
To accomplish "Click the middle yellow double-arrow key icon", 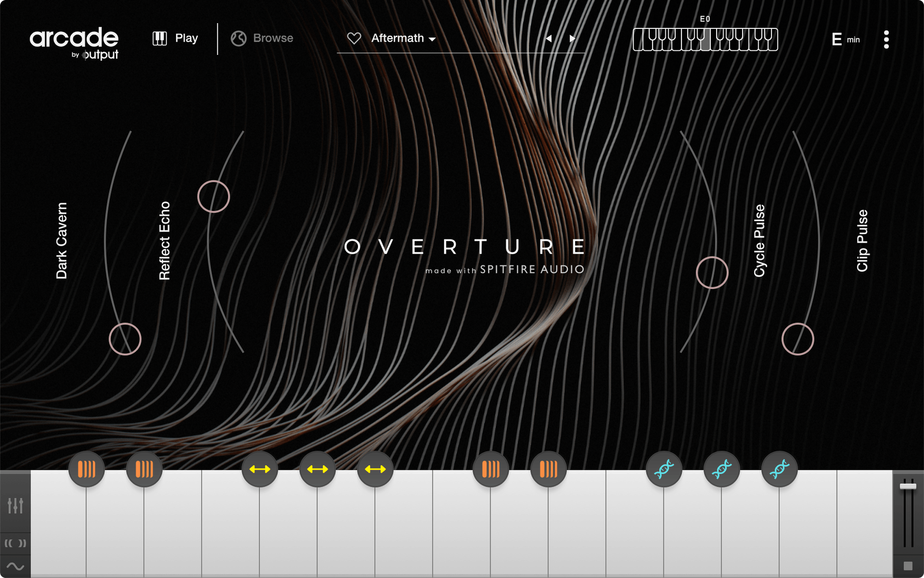I will click(x=318, y=469).
